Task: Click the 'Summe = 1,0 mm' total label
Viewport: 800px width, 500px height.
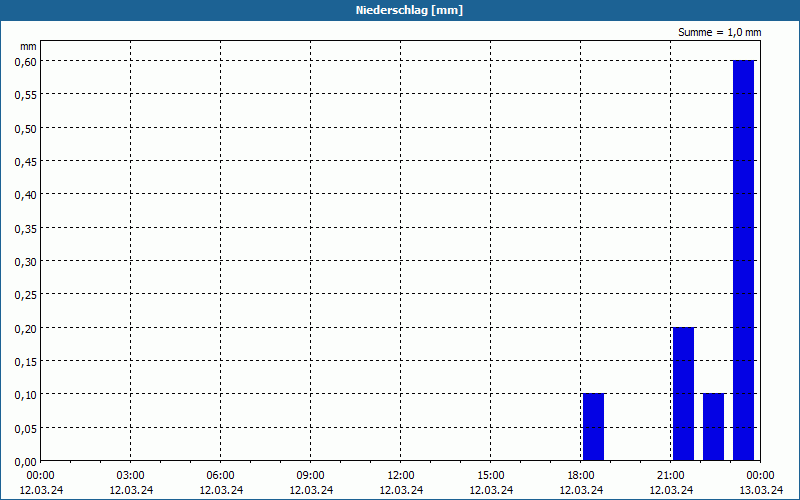Action: point(719,32)
